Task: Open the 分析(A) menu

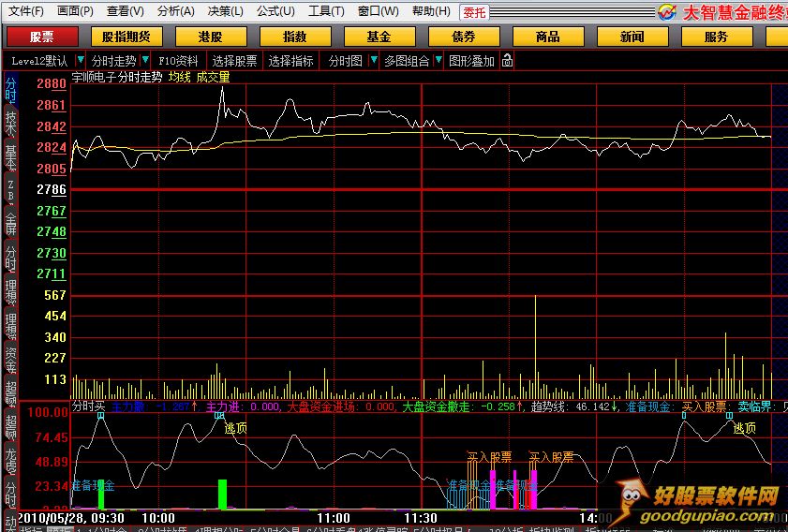Action: [175, 12]
